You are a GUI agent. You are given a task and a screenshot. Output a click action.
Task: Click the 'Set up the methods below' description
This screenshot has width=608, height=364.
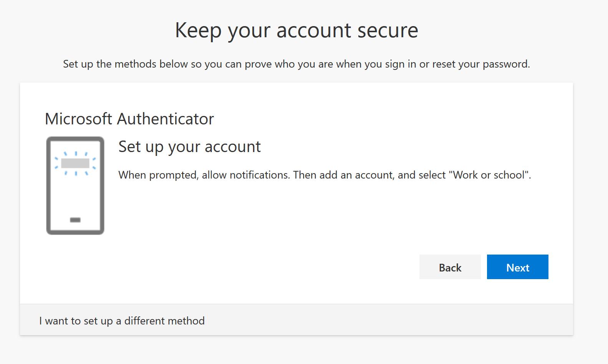coord(297,64)
